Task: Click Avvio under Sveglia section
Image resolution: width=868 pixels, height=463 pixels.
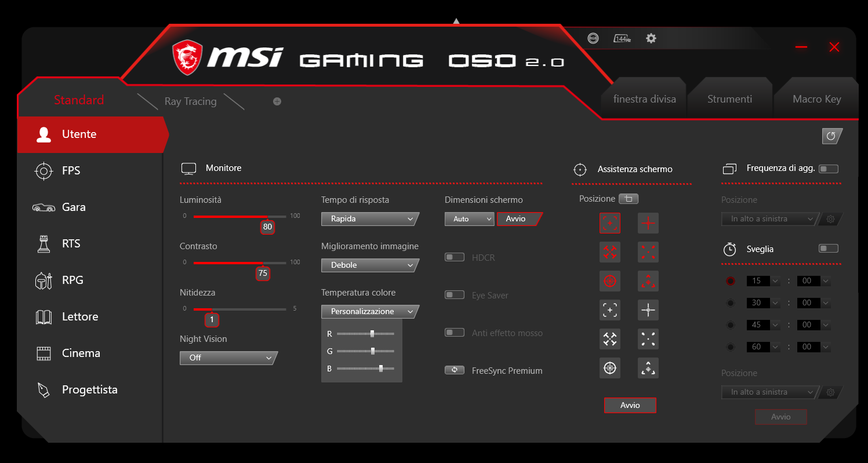Action: 780,417
